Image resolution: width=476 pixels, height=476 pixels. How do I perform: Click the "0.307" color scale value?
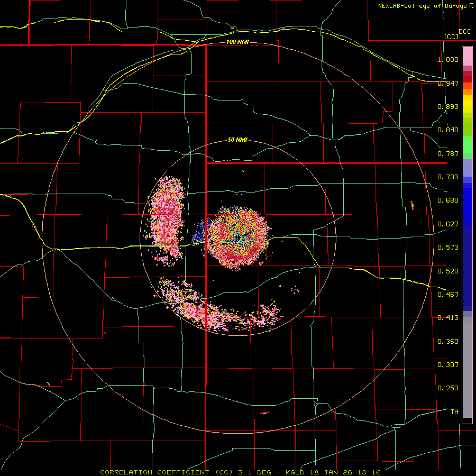[448, 364]
